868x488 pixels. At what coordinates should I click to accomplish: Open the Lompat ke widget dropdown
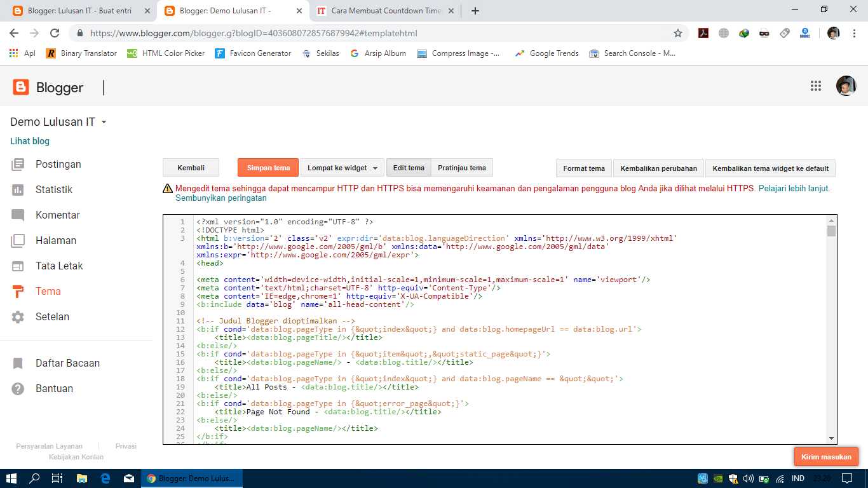[x=342, y=168]
